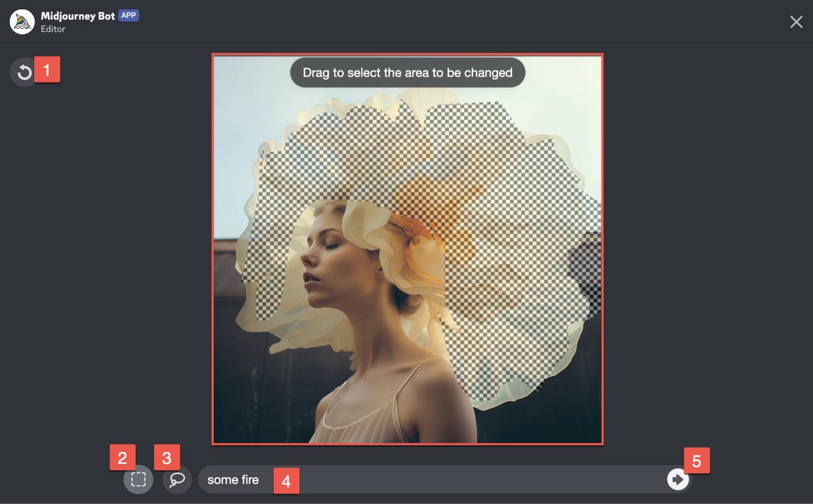Close the Midjourney editor window
This screenshot has height=504, width=813.
pyautogui.click(x=796, y=22)
